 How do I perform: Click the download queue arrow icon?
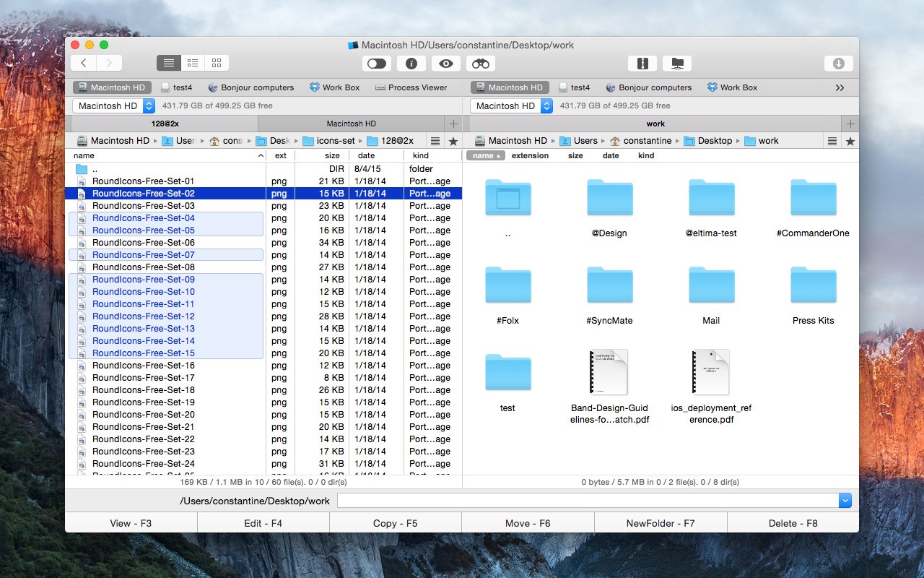(838, 64)
